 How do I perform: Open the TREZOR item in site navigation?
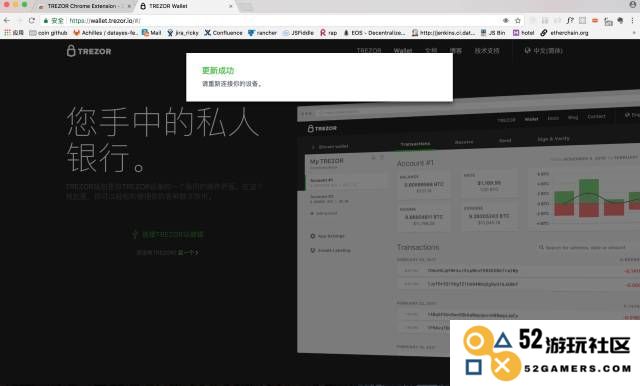[369, 51]
